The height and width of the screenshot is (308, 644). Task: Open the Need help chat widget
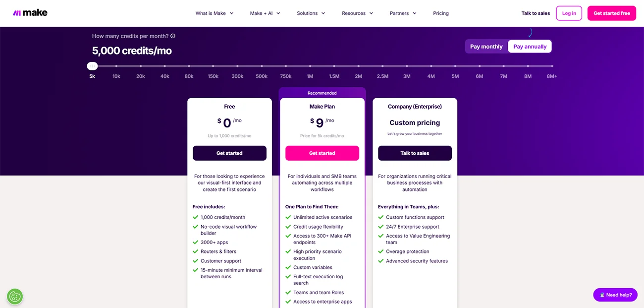coord(615,295)
